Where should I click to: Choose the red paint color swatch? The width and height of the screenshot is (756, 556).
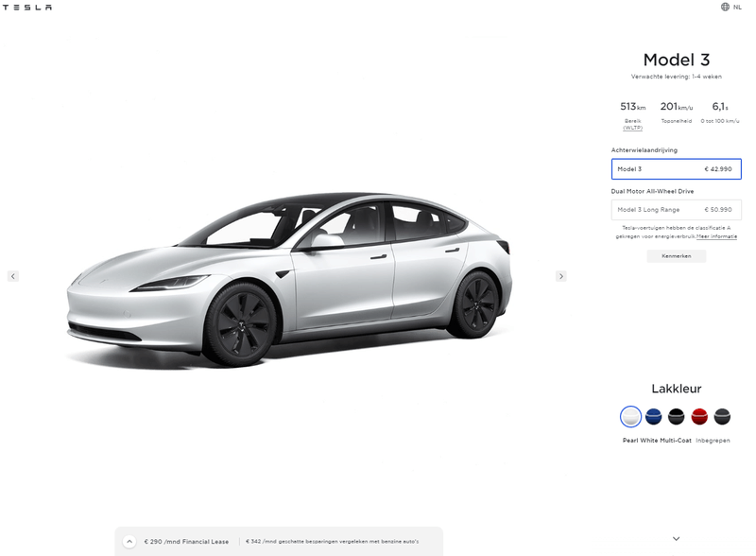(x=699, y=416)
